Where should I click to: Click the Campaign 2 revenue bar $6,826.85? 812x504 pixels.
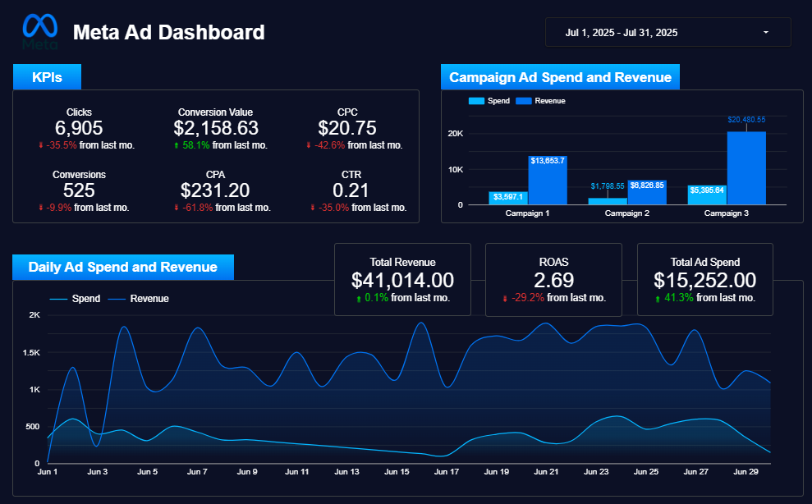click(647, 192)
